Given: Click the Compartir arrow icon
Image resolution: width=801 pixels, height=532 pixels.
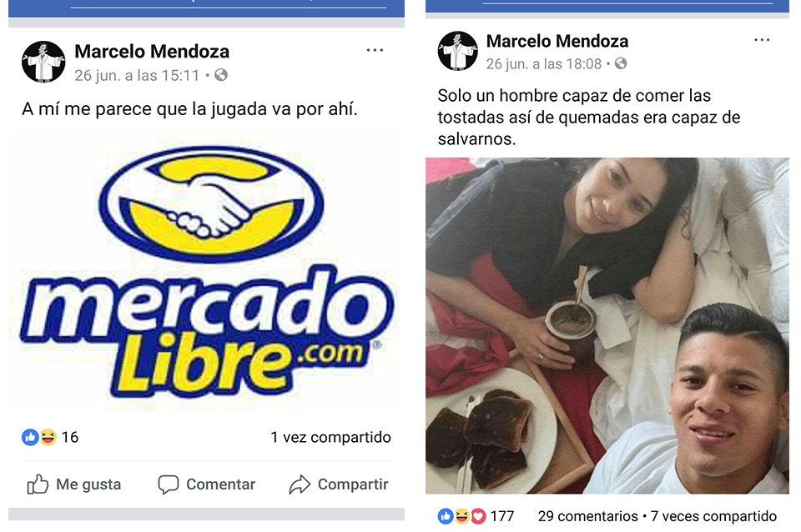Looking at the screenshot, I should 300,484.
